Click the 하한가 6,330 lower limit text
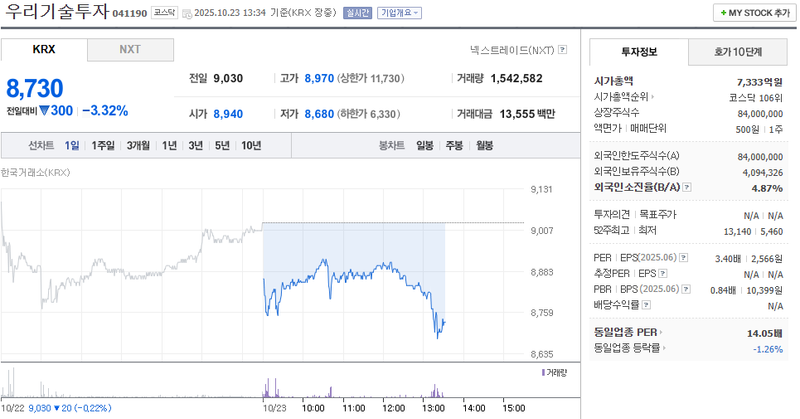This screenshot has height=419, width=800. click(x=368, y=114)
